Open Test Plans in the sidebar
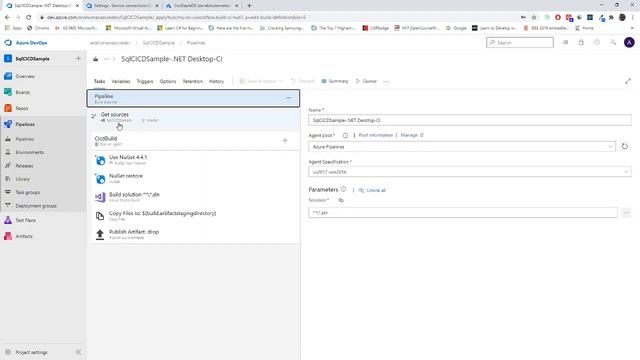The width and height of the screenshot is (640, 360). [25, 220]
